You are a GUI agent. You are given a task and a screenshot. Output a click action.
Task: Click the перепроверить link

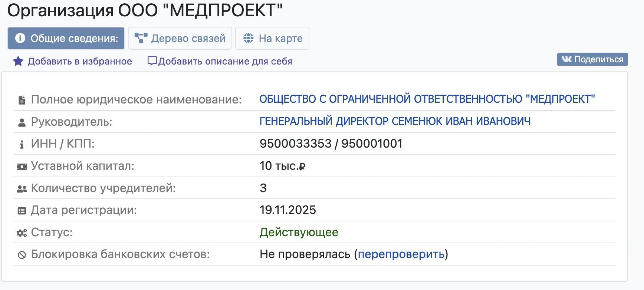pos(401,254)
